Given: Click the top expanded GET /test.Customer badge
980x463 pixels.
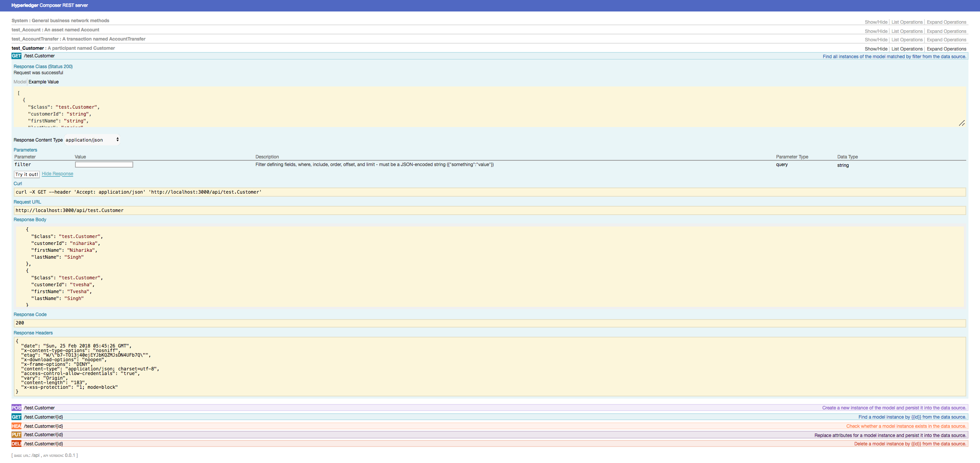Looking at the screenshot, I should click(x=16, y=56).
